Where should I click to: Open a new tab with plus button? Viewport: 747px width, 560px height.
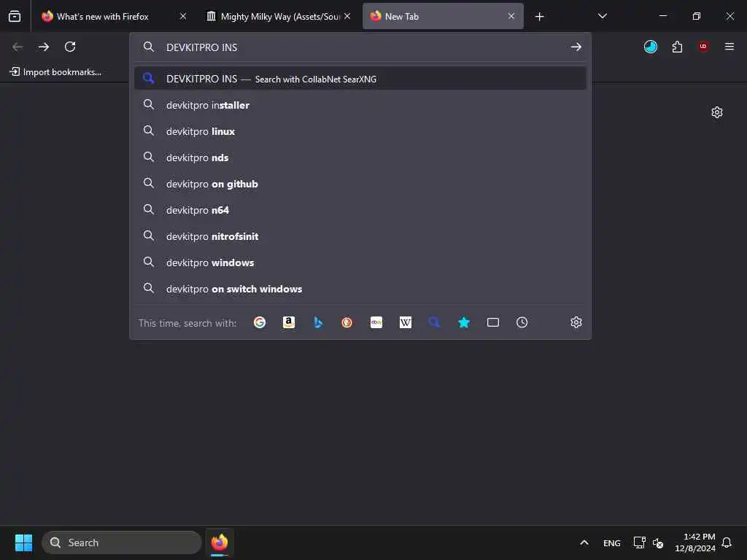click(x=539, y=17)
